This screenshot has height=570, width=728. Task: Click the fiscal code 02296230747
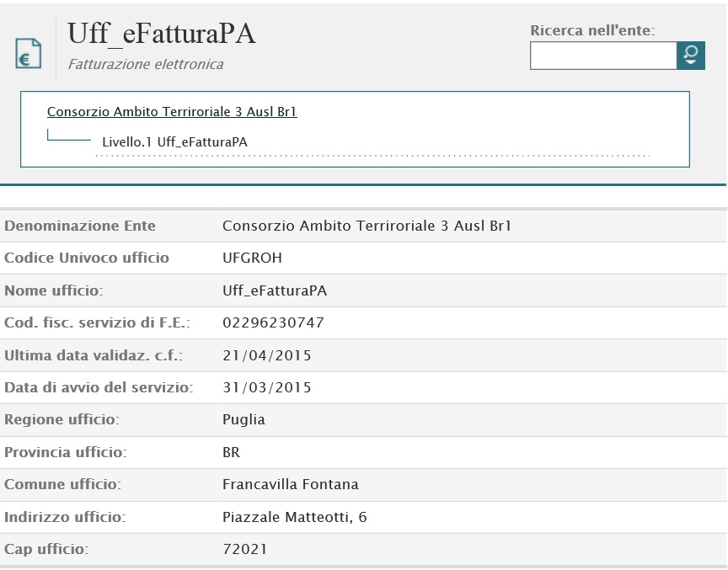tap(273, 322)
